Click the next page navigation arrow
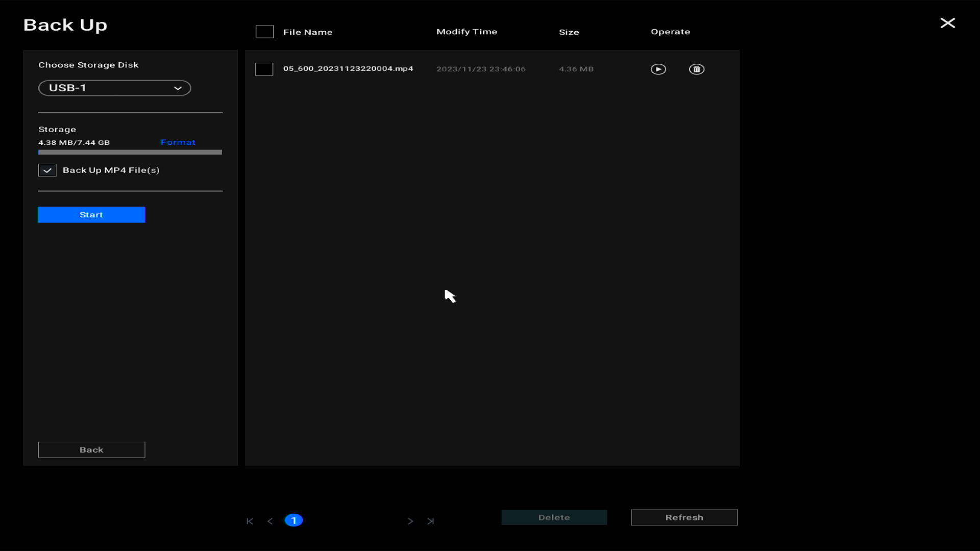 coord(410,520)
